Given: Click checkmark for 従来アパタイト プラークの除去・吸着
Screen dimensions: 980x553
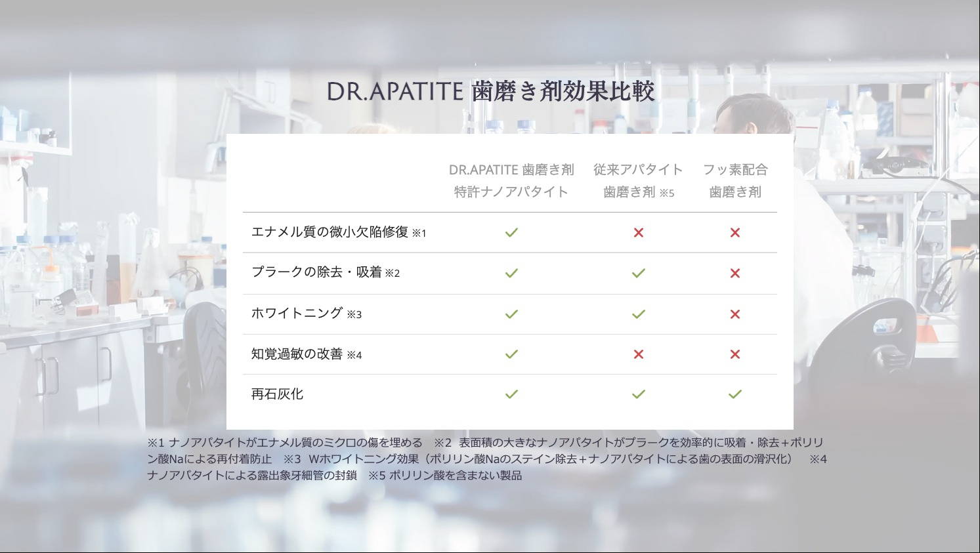Looking at the screenshot, I should pyautogui.click(x=638, y=273).
